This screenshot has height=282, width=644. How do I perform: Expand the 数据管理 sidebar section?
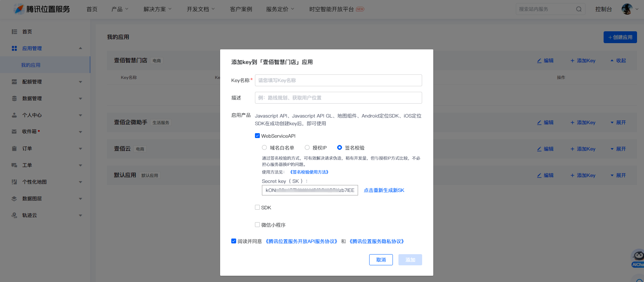[80, 98]
